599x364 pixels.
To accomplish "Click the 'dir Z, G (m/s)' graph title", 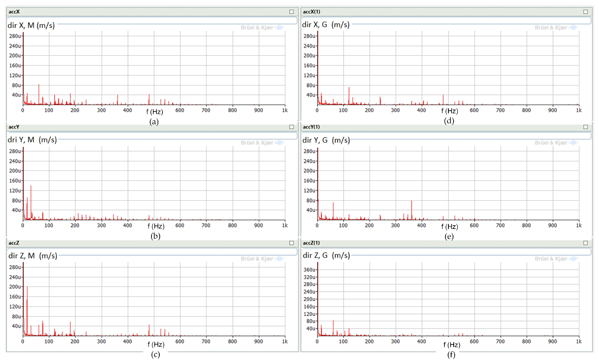I will 326,255.
